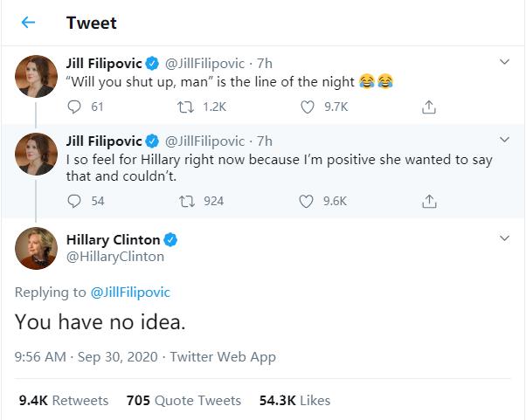Share the "feel for Hillary" tweet

coord(428,201)
